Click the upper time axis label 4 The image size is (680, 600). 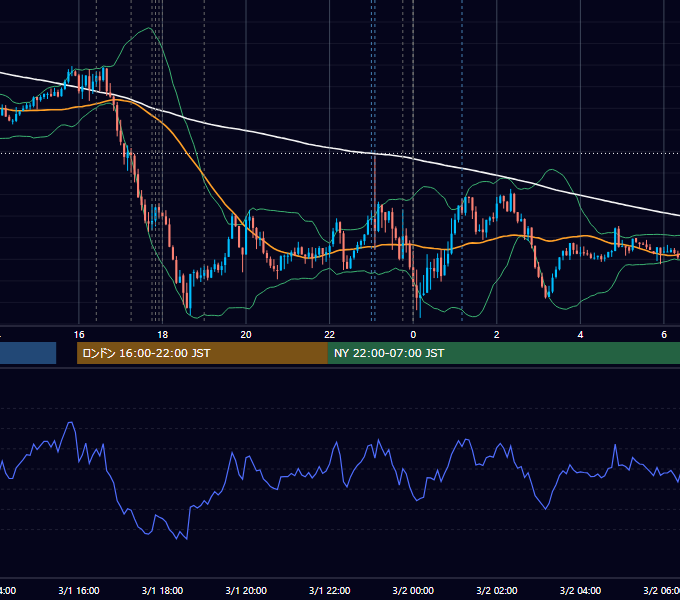click(x=580, y=335)
